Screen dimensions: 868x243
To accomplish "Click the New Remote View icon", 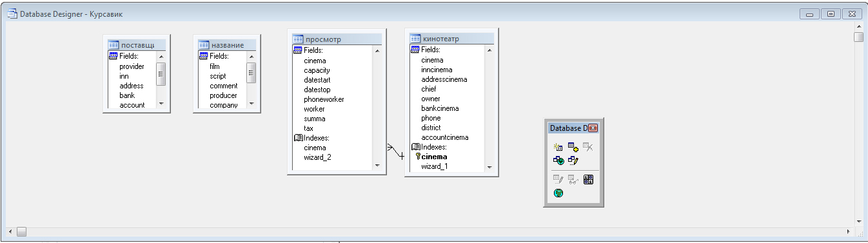I will click(x=558, y=160).
